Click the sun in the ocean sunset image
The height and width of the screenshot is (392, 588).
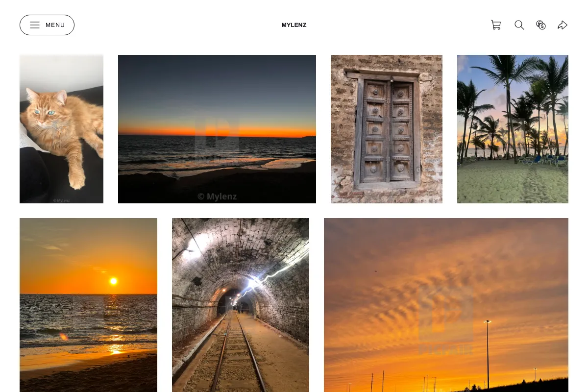coord(113,281)
